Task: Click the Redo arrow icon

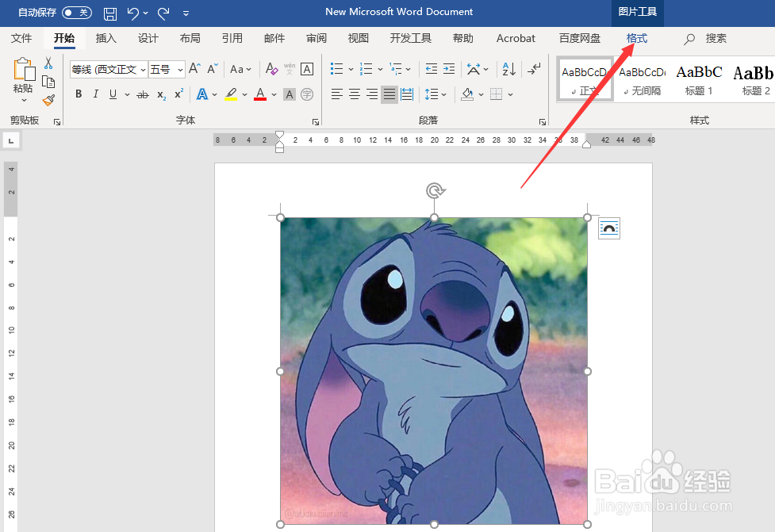Action: [x=163, y=13]
